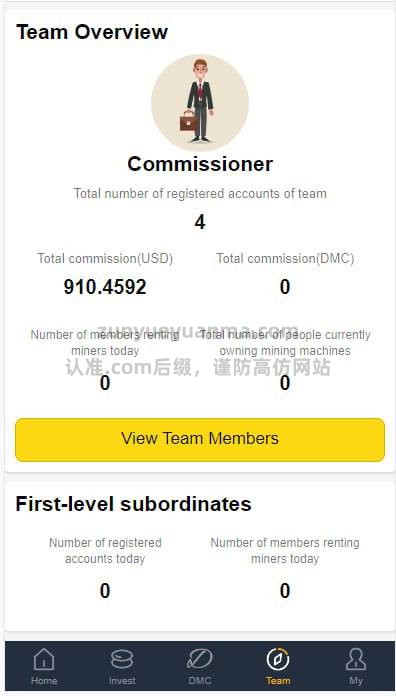The image size is (396, 696).
Task: Open the DMC planet icon
Action: tap(200, 659)
